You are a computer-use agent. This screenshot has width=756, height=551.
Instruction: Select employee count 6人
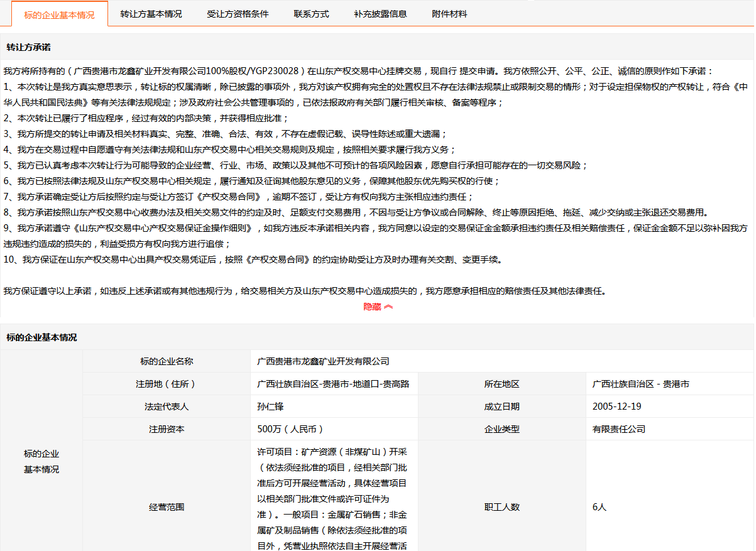coord(599,507)
